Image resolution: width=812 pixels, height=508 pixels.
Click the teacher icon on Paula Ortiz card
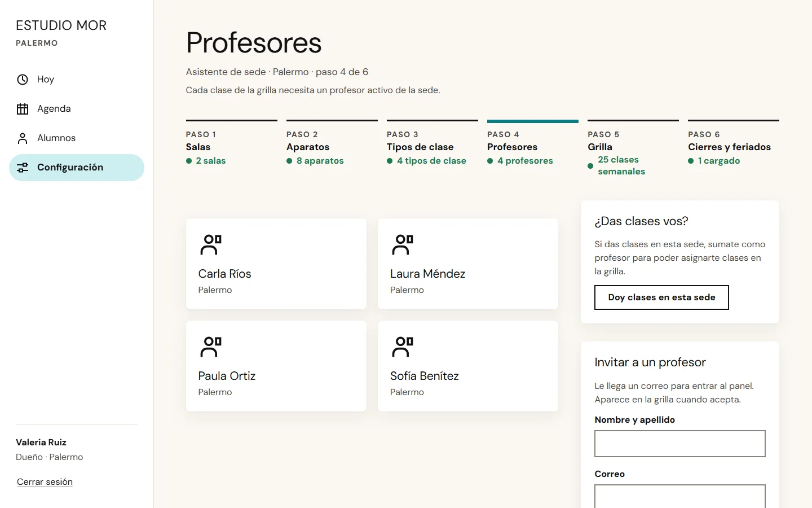coord(211,347)
